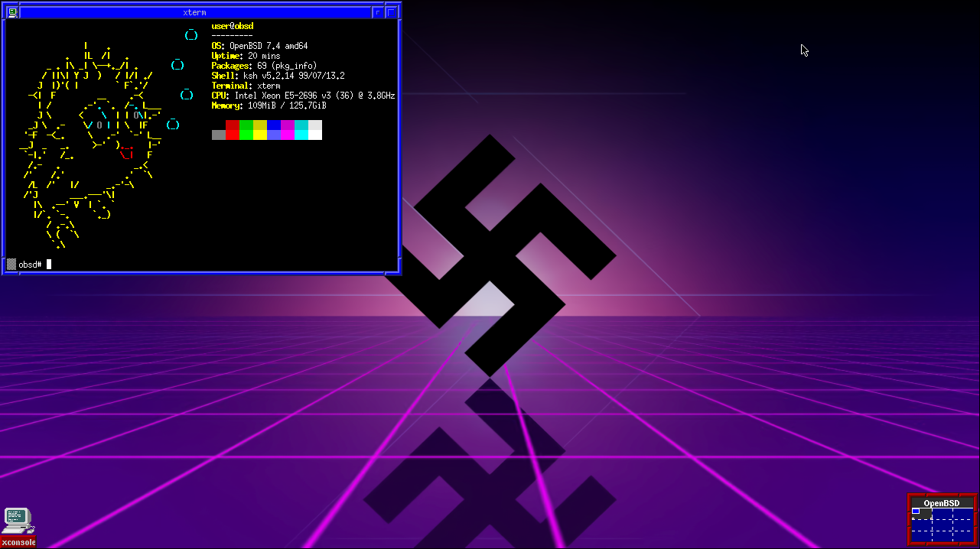Click the bright red color block
The height and width of the screenshot is (549, 980).
[x=233, y=135]
